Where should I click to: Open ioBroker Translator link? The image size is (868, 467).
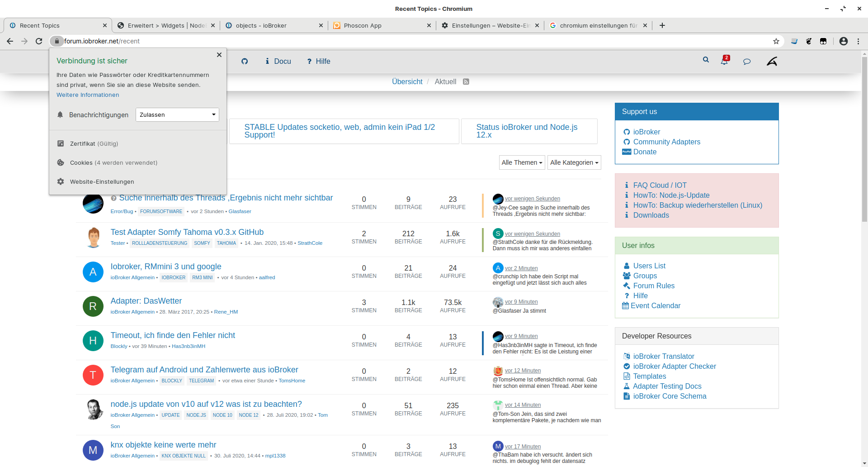(664, 356)
